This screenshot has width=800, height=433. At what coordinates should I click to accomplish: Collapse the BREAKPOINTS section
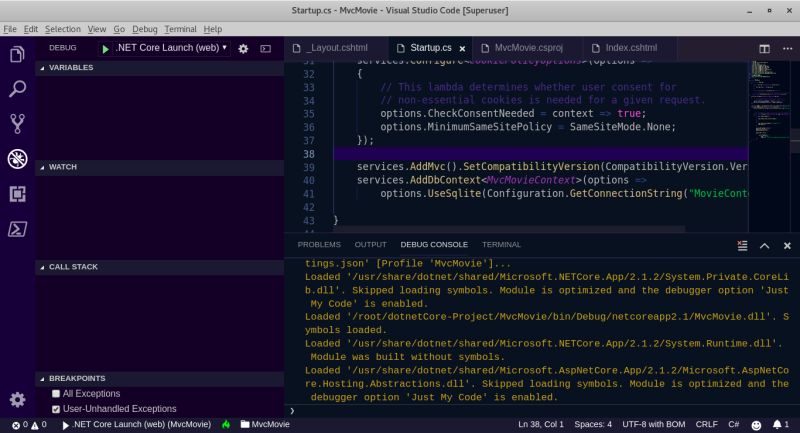159,378
